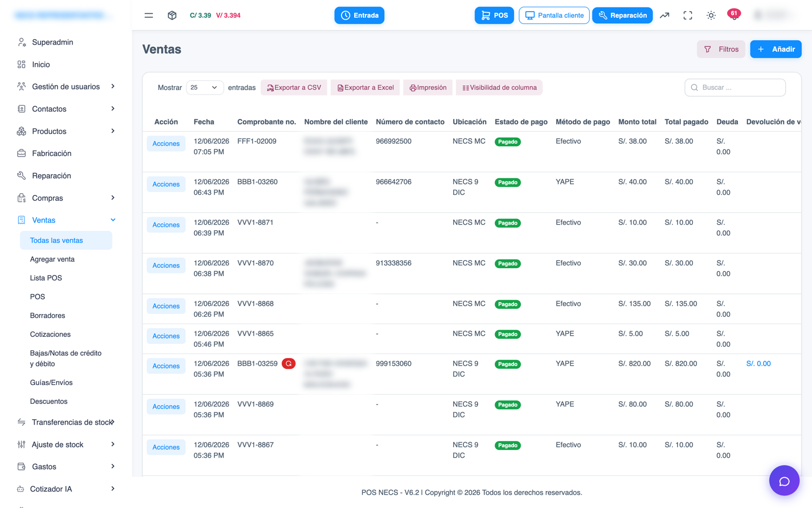Click the S/. 0.00 devolución link
The image size is (812, 508).
(758, 364)
